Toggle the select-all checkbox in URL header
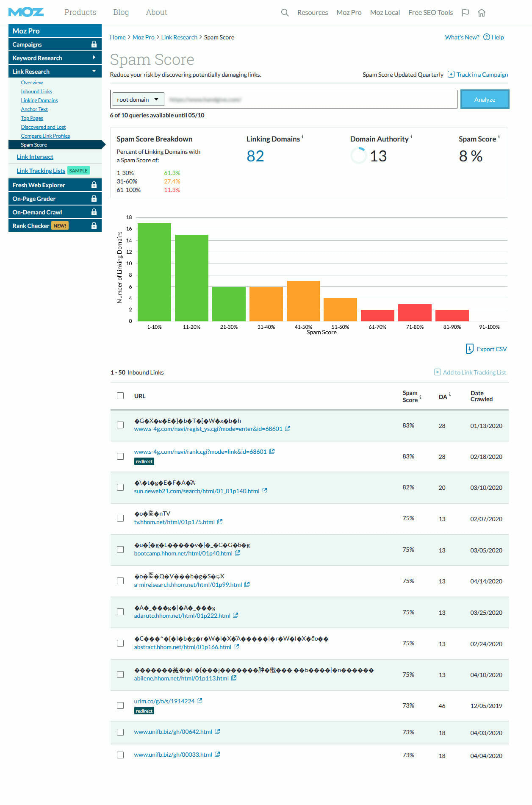532x805 pixels. pyautogui.click(x=120, y=396)
